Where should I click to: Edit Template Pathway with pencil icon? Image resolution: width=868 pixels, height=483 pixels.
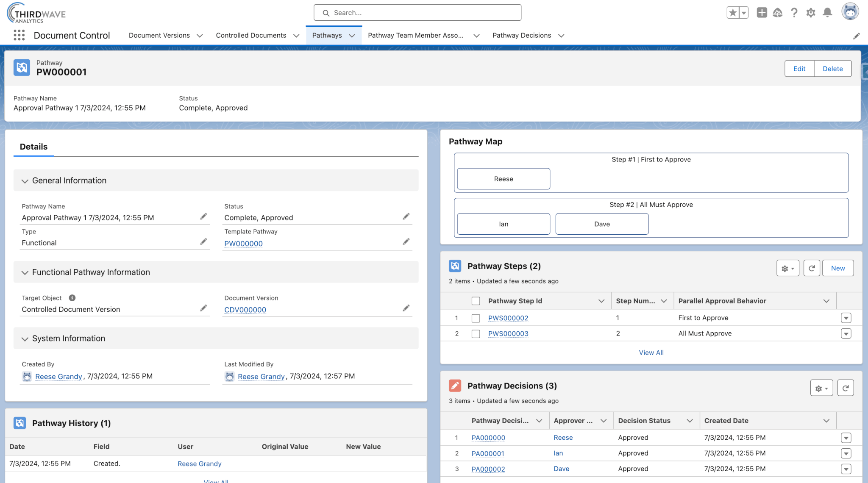click(x=406, y=241)
